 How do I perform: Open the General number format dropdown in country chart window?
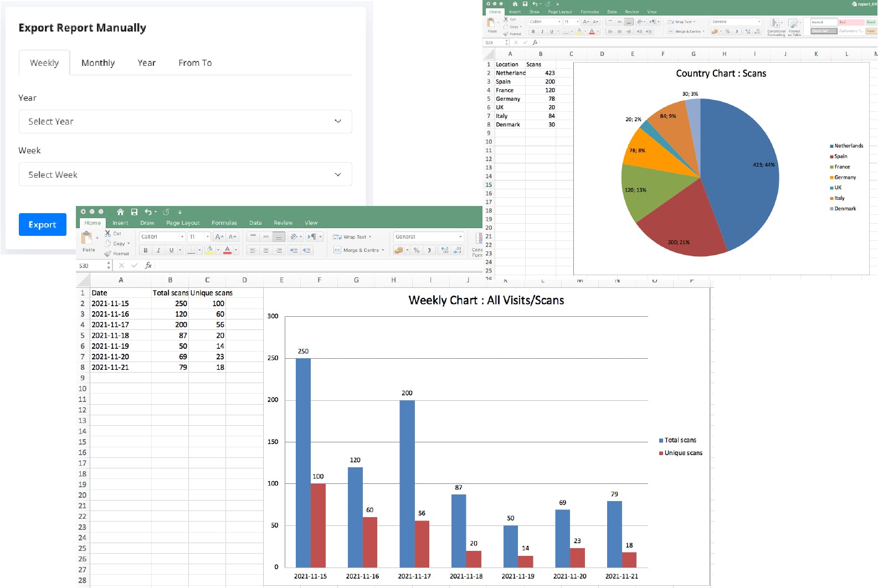click(x=736, y=22)
